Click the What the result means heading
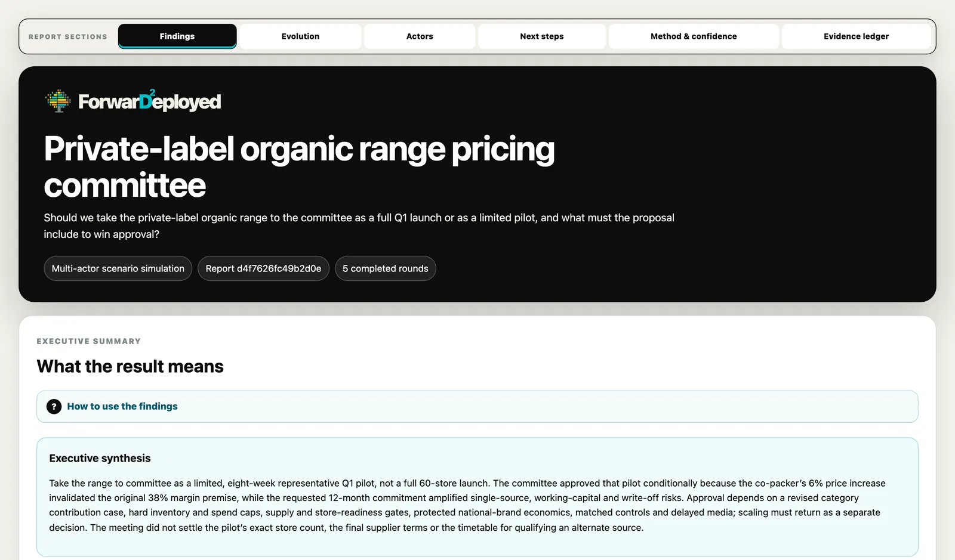955x560 pixels. pos(130,366)
